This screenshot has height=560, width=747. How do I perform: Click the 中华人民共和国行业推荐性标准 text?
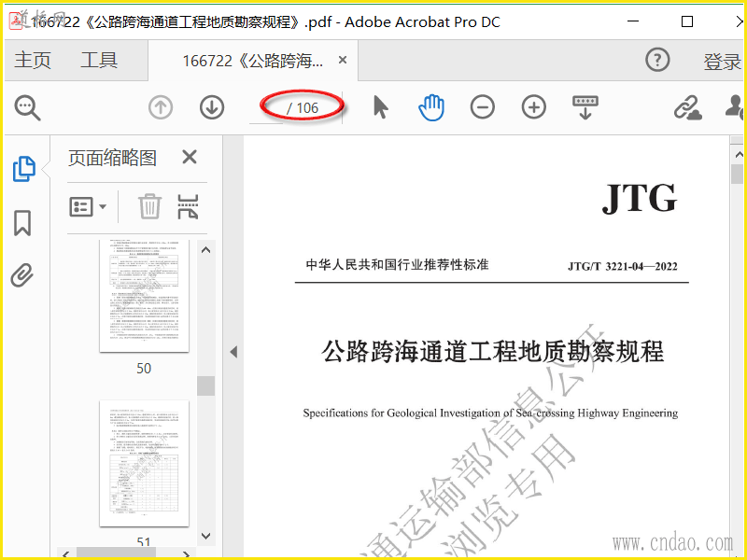398,265
